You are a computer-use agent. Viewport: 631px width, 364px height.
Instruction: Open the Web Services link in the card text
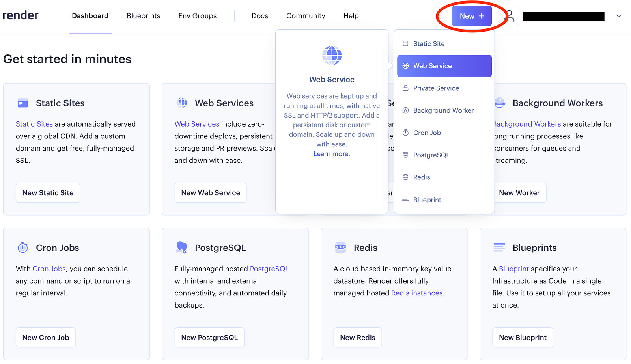[197, 124]
